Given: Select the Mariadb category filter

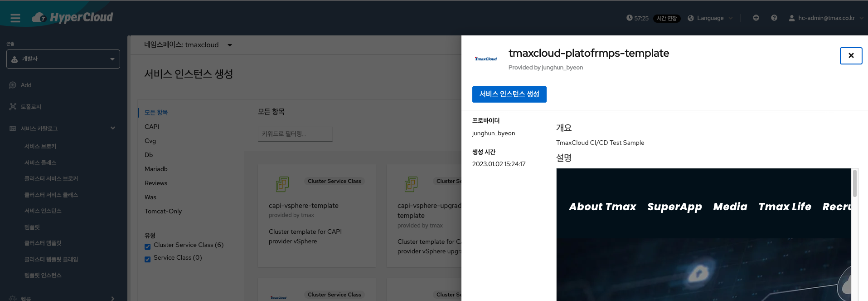Looking at the screenshot, I should pos(156,169).
